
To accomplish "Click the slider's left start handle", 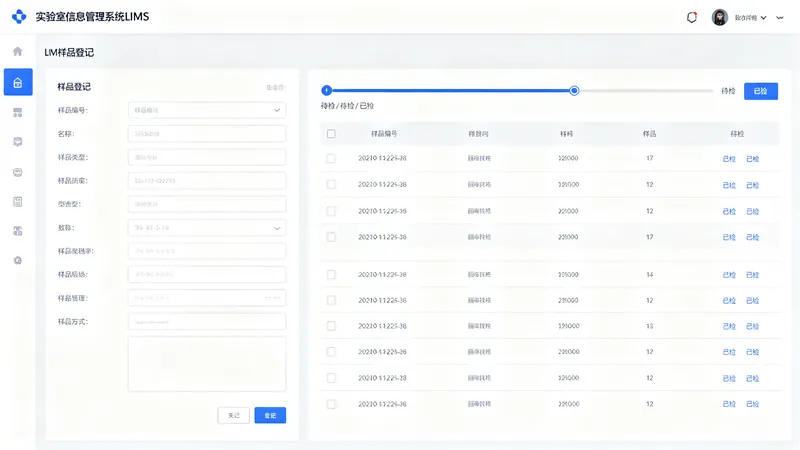I will (327, 90).
